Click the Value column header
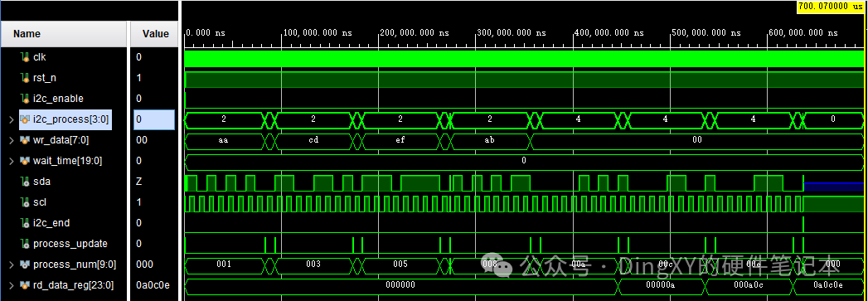 tap(155, 34)
